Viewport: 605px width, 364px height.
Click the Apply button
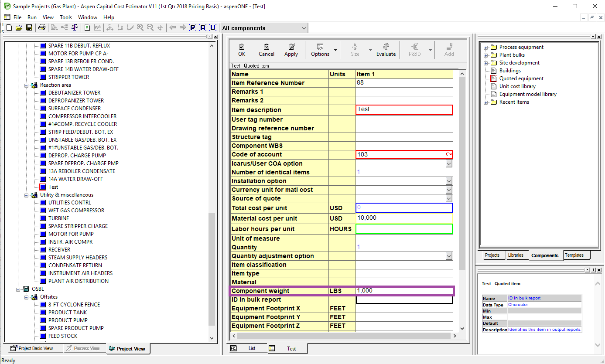[291, 50]
